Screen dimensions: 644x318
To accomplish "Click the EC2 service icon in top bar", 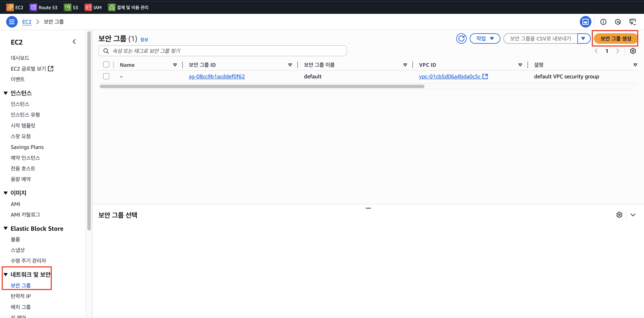I will [x=10, y=7].
